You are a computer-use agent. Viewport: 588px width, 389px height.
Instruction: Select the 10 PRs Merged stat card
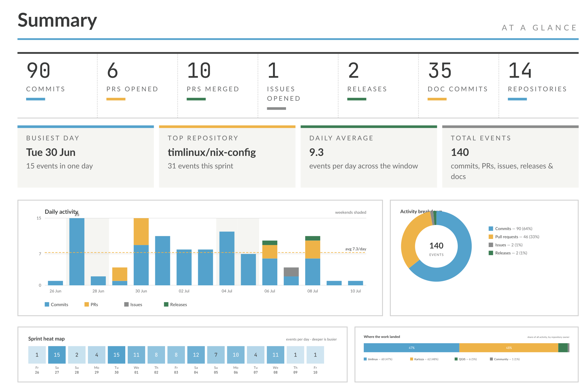pos(218,86)
